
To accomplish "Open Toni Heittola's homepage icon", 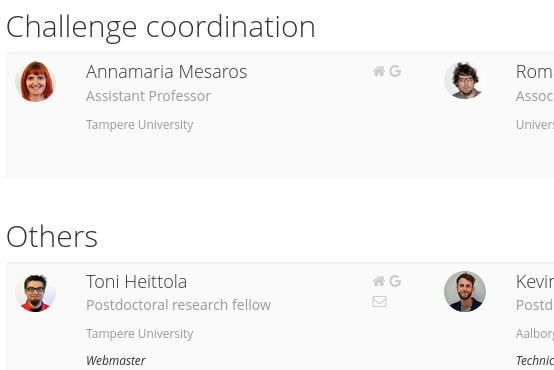I will [379, 281].
